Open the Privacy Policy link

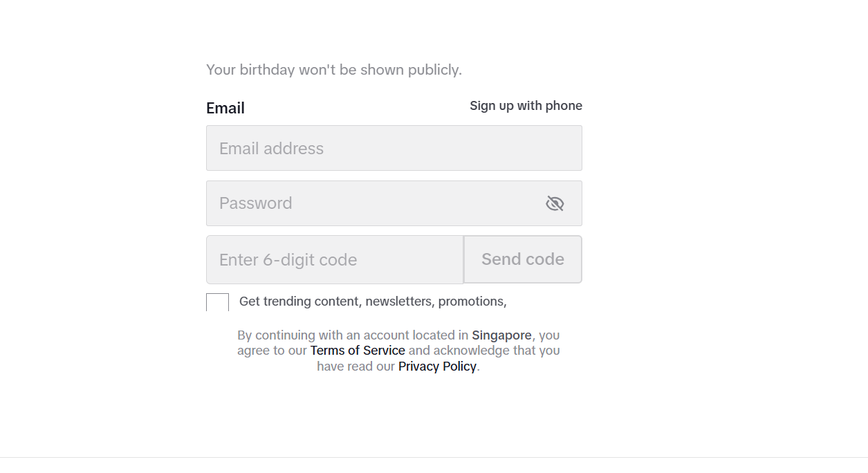[437, 367]
